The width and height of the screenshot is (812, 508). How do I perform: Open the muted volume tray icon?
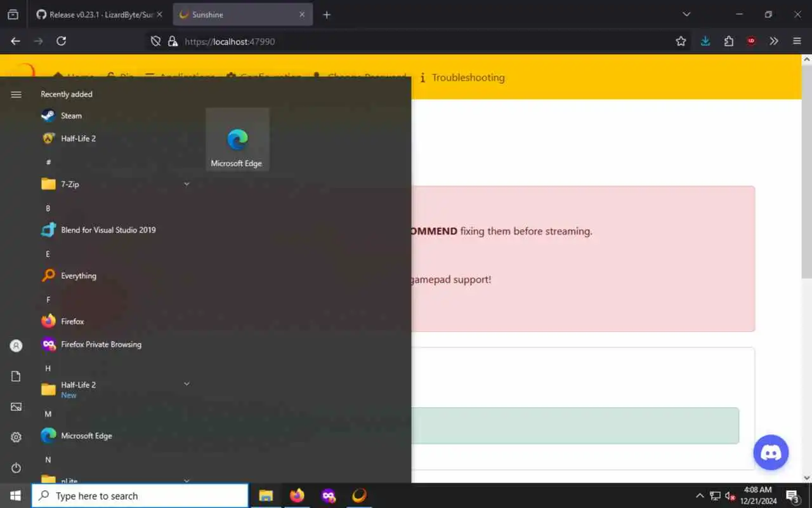[730, 496]
